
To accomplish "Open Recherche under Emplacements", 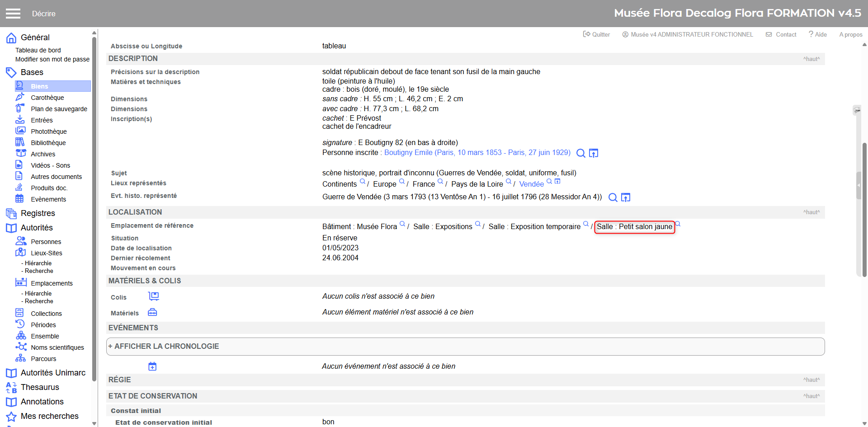I will point(39,301).
